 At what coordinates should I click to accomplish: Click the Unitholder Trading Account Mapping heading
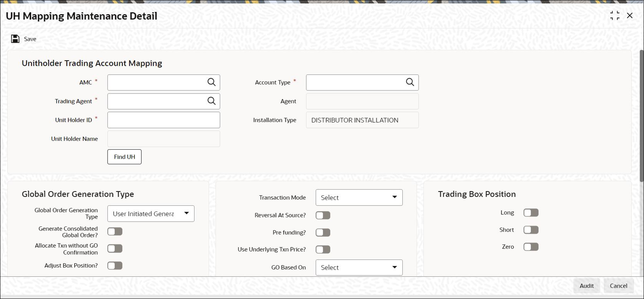92,63
